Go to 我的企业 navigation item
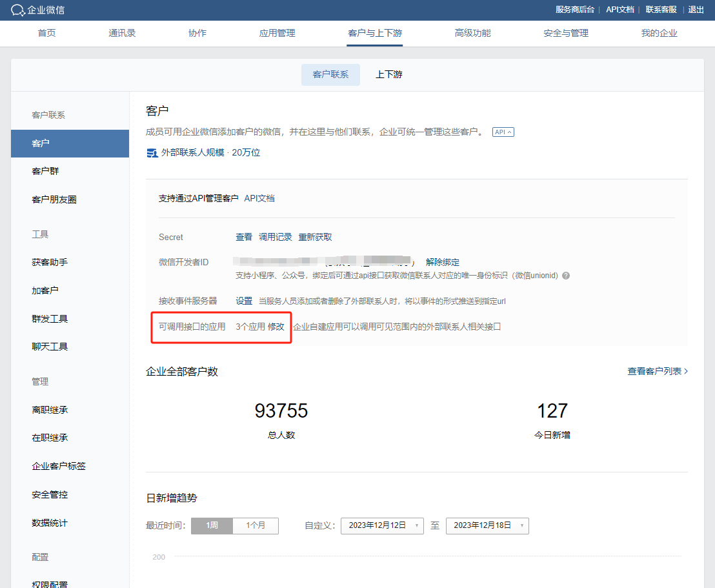Image resolution: width=715 pixels, height=588 pixels. (659, 33)
